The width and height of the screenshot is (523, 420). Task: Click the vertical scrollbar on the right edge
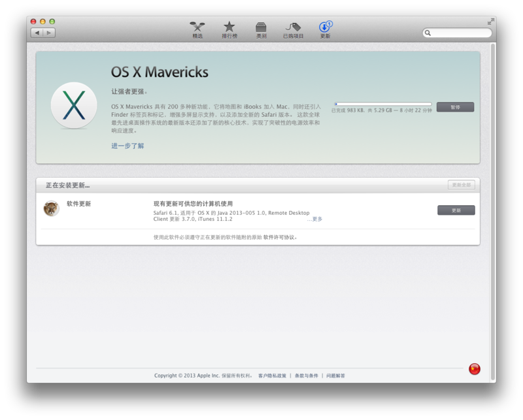(x=493, y=212)
